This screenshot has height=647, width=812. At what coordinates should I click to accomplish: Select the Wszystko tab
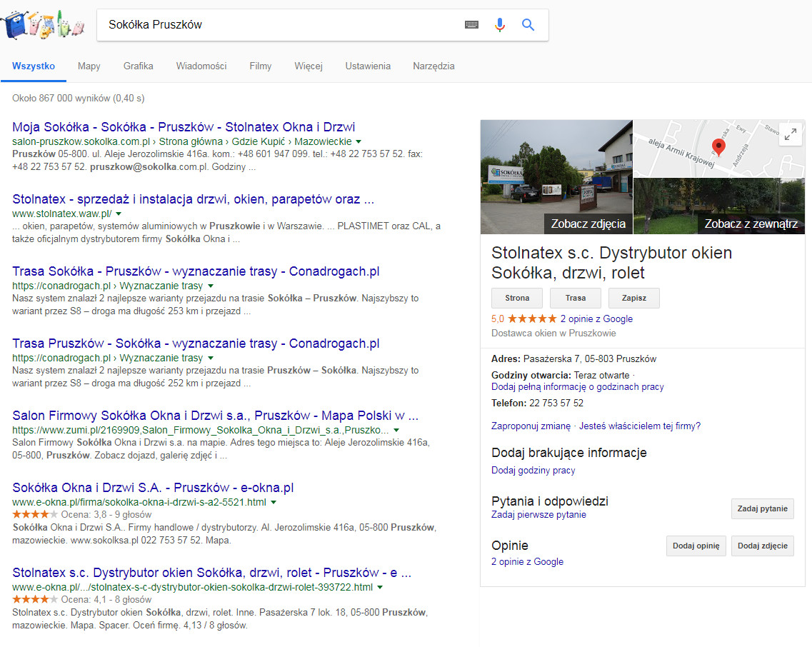point(34,66)
